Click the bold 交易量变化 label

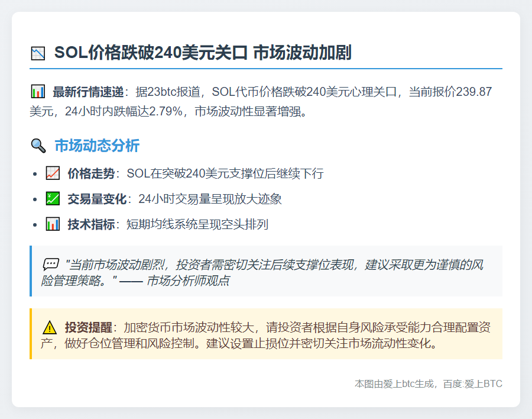click(x=97, y=199)
